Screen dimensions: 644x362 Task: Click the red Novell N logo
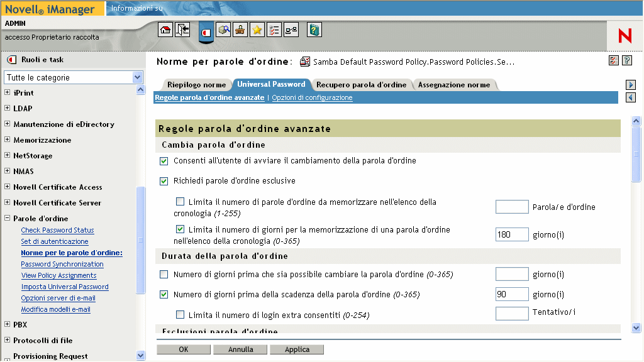point(624,36)
